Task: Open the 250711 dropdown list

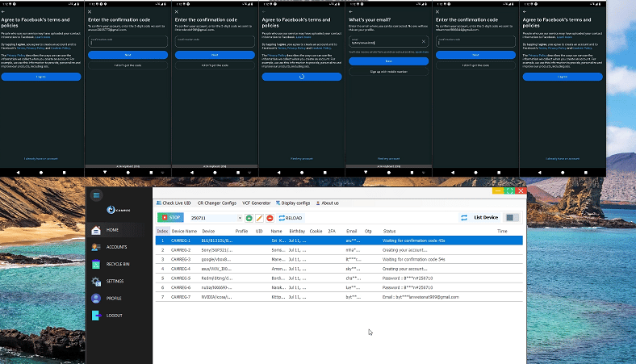Action: (239, 218)
